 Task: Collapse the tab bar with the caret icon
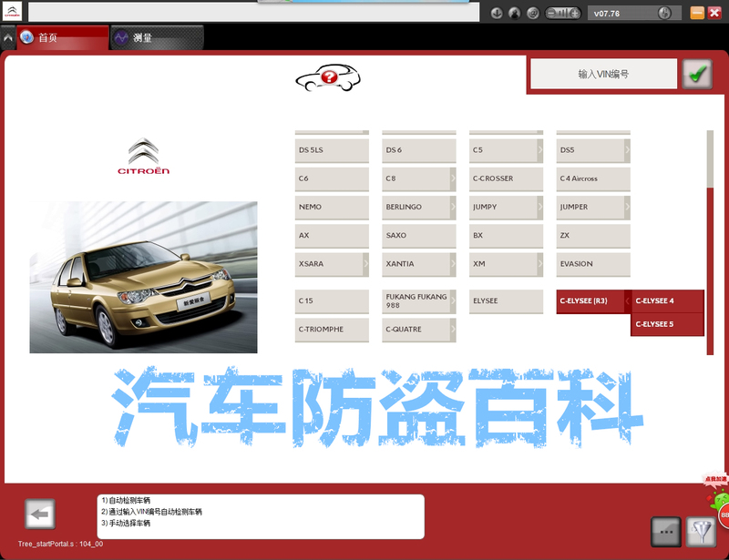(x=8, y=38)
